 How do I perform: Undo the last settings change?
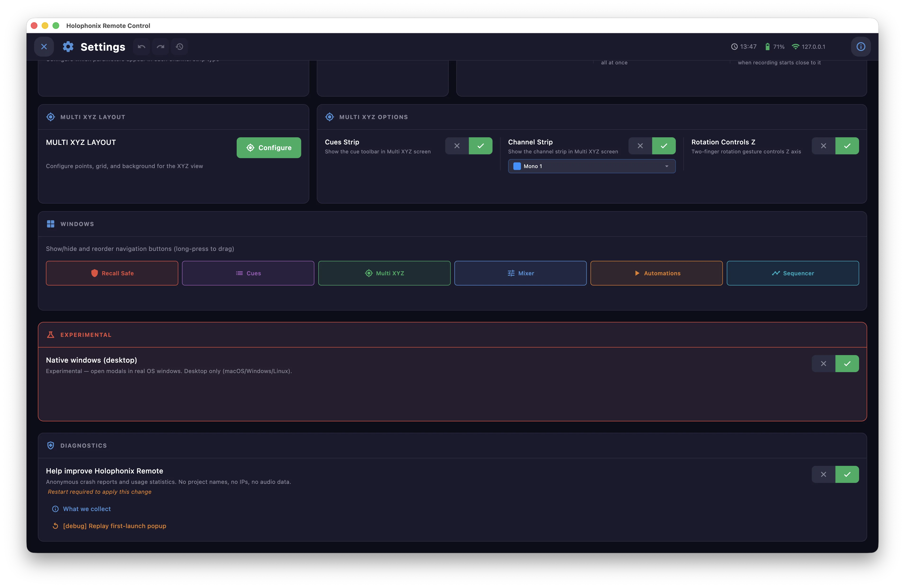(142, 46)
